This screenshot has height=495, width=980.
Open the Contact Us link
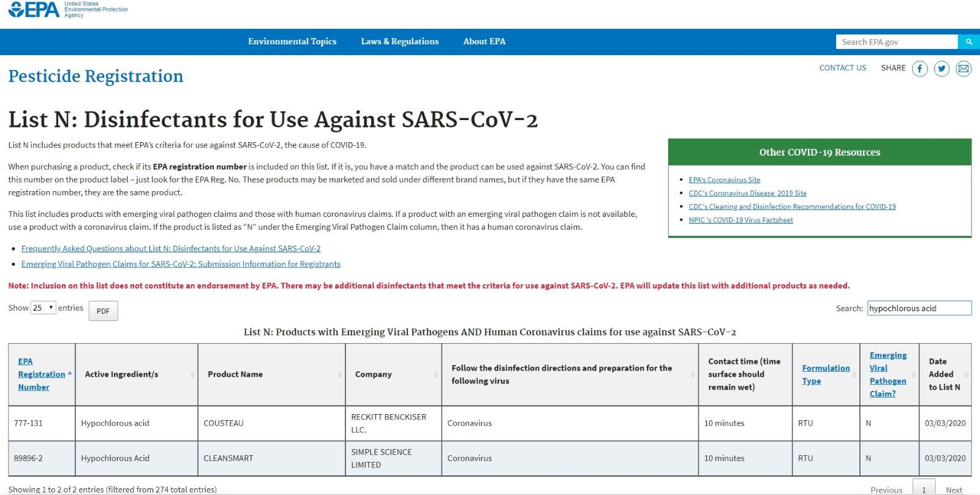click(843, 68)
